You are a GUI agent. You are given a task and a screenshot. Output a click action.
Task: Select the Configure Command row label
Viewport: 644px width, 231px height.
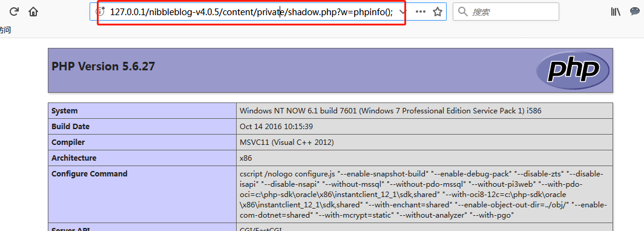point(89,174)
